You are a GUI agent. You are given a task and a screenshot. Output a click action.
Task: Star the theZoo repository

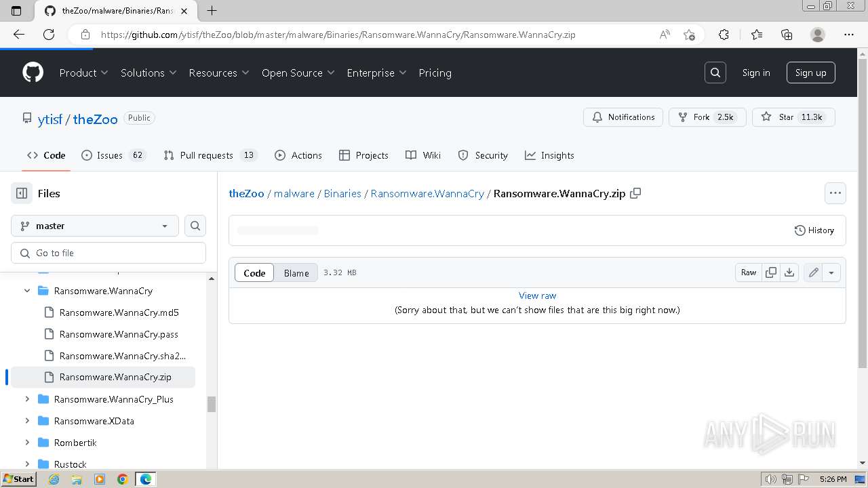click(793, 117)
